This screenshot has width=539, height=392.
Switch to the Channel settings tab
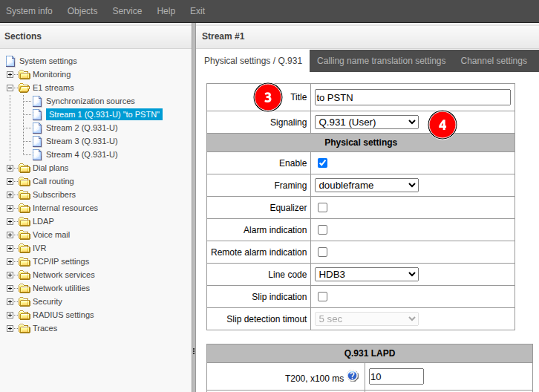point(493,61)
